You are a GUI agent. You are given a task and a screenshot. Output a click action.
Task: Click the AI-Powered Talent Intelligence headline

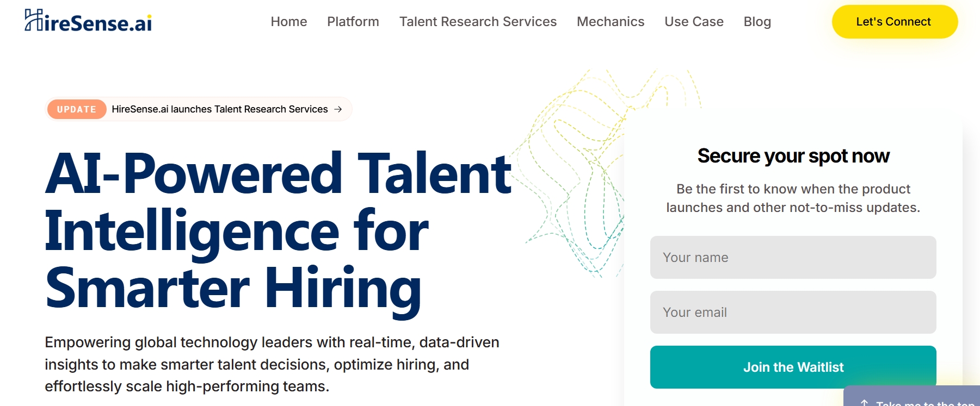point(278,232)
